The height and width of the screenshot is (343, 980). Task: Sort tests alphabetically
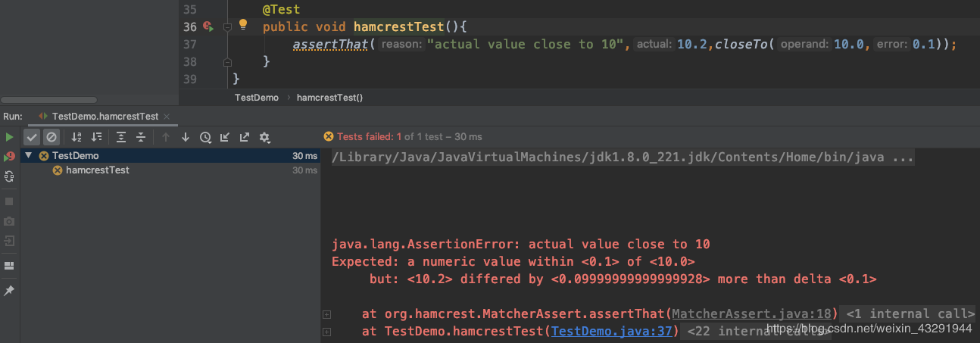coord(76,137)
